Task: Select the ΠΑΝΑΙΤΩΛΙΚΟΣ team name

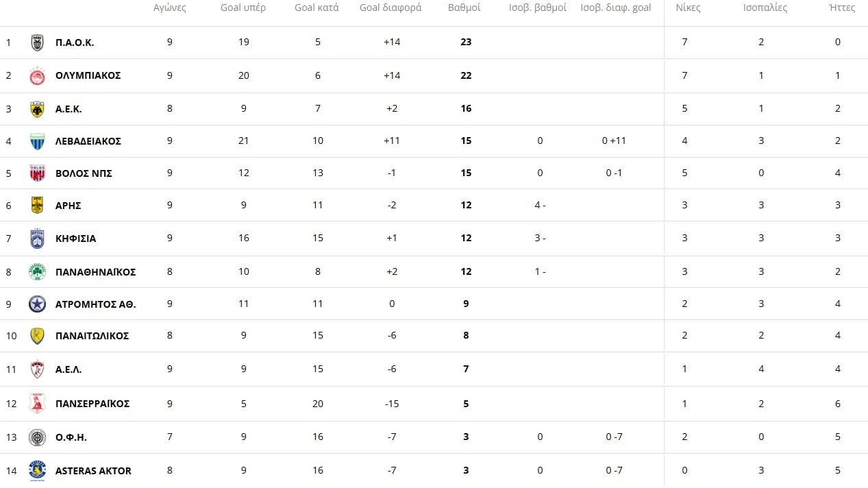Action: (x=92, y=336)
